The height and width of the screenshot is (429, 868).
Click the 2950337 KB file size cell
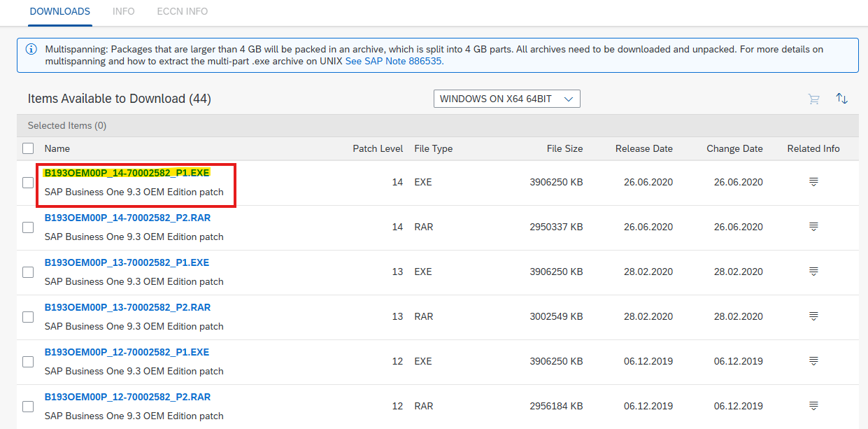(x=557, y=227)
